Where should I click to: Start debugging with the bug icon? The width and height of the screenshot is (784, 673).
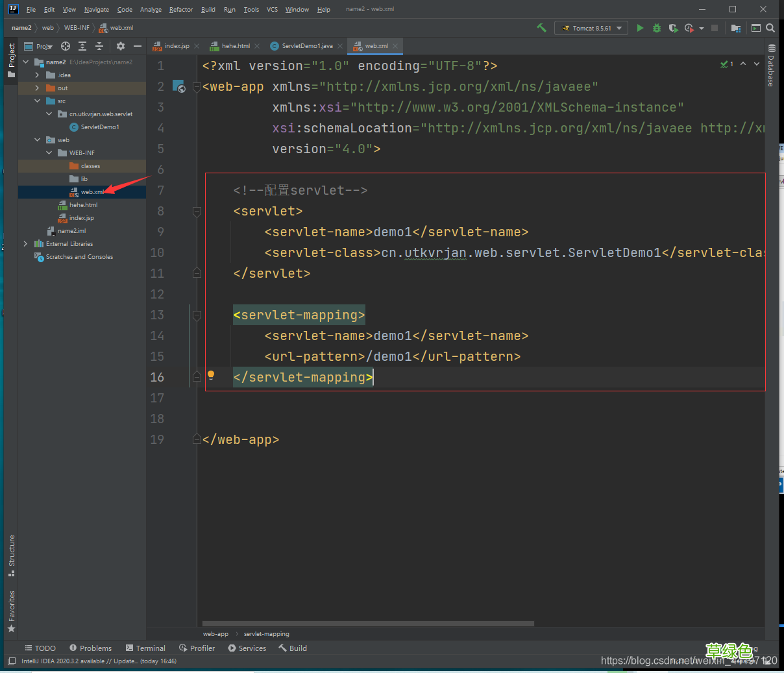[657, 28]
